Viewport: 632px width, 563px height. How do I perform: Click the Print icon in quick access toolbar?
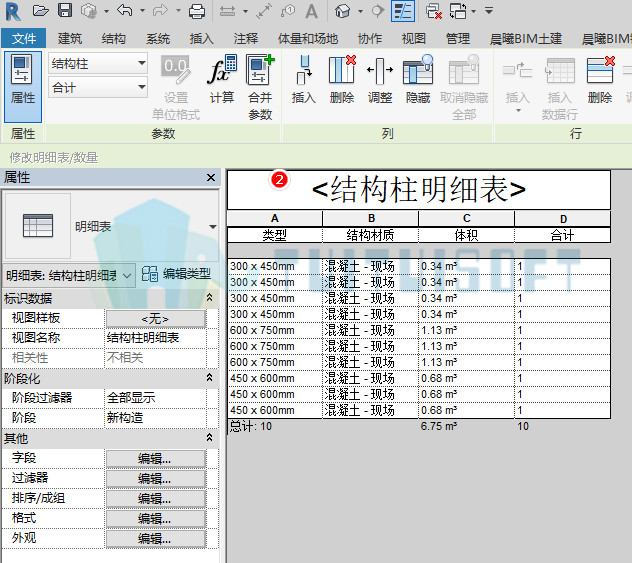(x=197, y=11)
